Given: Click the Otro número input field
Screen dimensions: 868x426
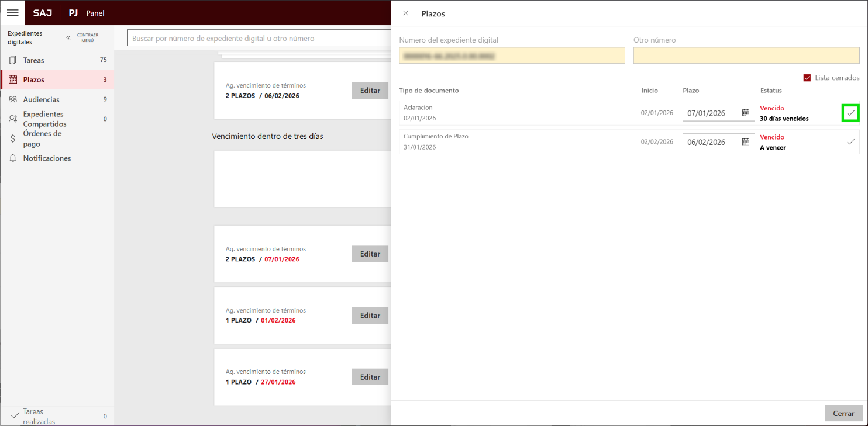Looking at the screenshot, I should 746,56.
